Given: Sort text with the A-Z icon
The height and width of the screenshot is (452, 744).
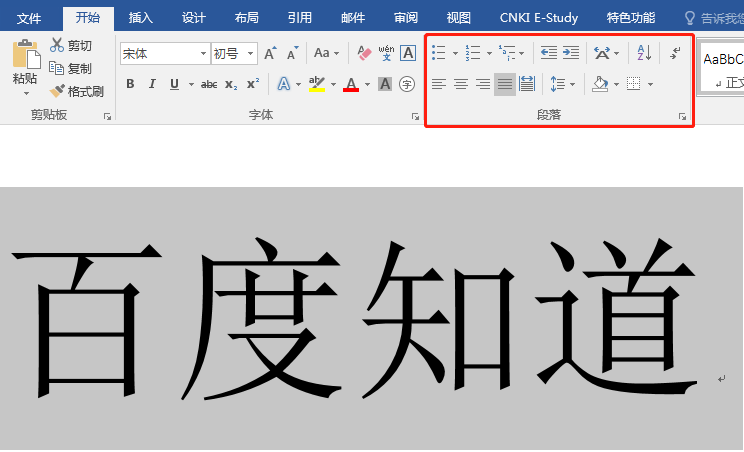Looking at the screenshot, I should (644, 53).
